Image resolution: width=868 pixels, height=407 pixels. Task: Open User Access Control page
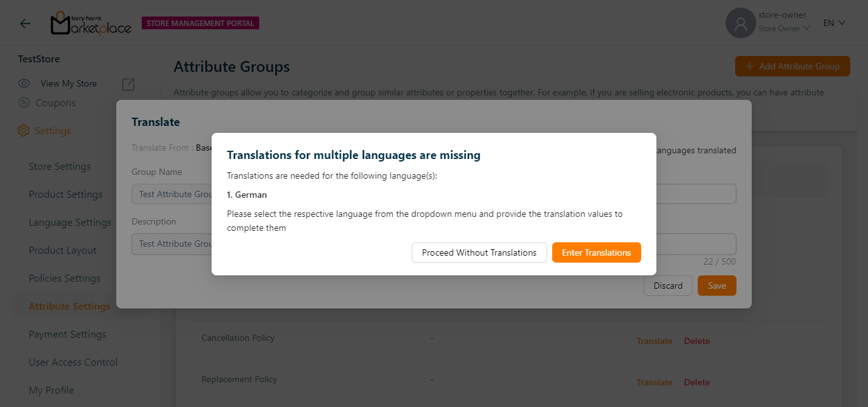[73, 362]
